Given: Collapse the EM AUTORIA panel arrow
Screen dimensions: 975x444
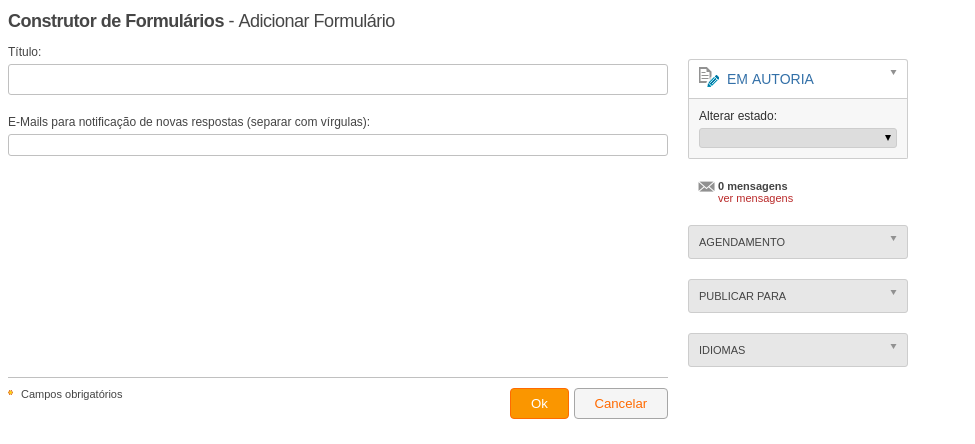Looking at the screenshot, I should pos(894,72).
